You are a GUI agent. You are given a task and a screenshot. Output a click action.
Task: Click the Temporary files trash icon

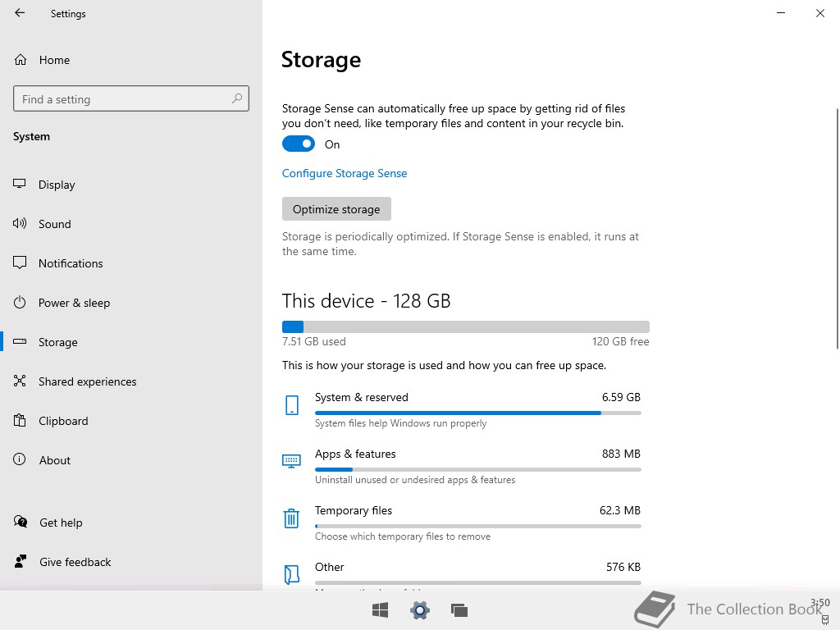tap(291, 518)
